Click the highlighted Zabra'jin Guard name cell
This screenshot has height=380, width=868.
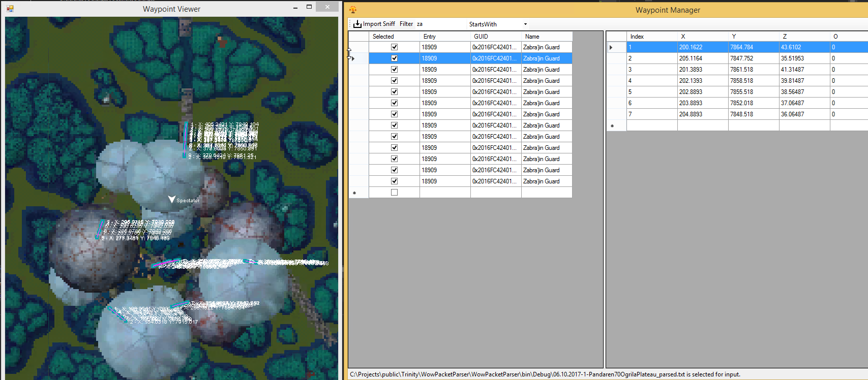(x=547, y=58)
